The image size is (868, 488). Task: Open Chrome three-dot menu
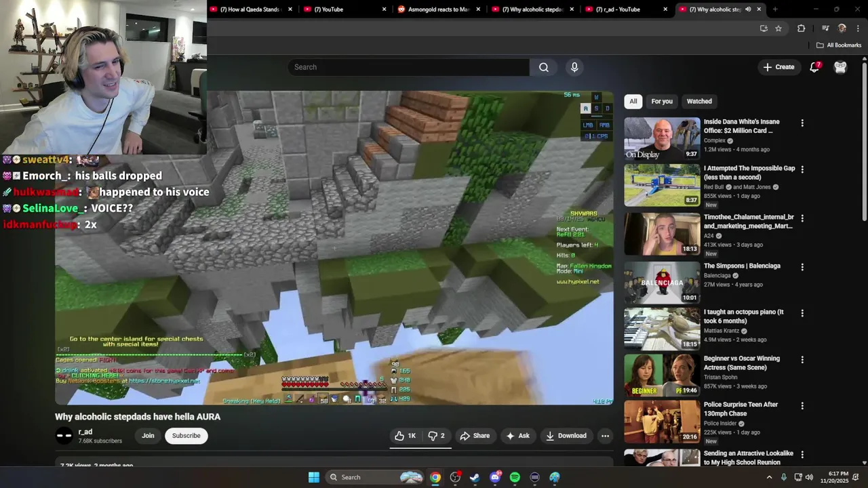click(x=858, y=28)
